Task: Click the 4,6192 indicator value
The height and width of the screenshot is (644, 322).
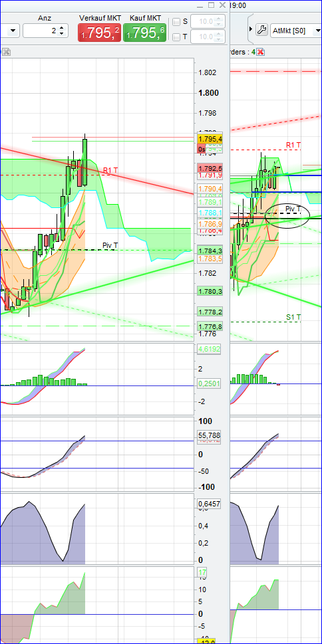Action: [x=210, y=349]
